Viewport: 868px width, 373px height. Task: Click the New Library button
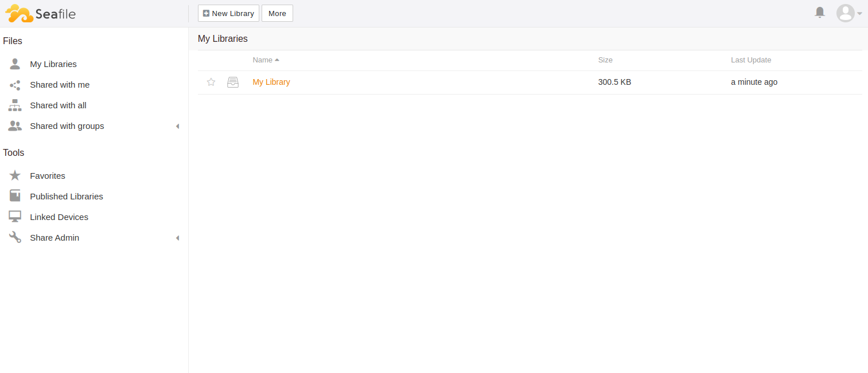point(228,13)
